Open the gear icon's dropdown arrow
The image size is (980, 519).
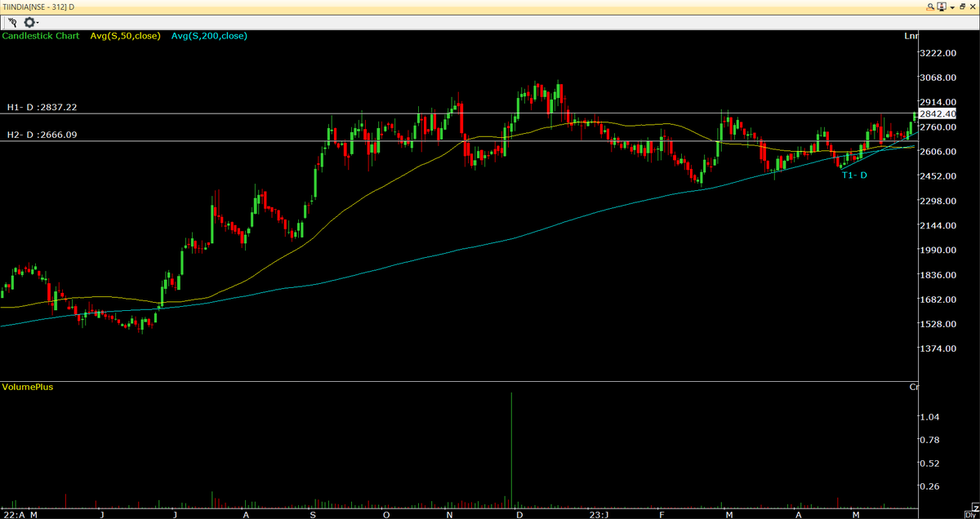[x=39, y=23]
